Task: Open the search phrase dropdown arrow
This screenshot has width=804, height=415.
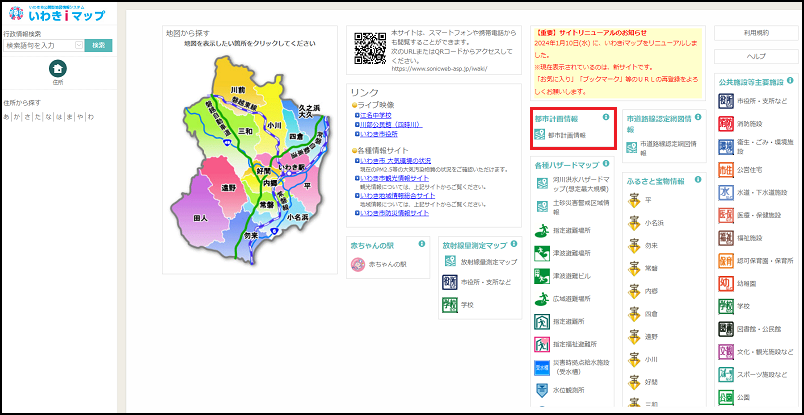Action: pyautogui.click(x=79, y=45)
